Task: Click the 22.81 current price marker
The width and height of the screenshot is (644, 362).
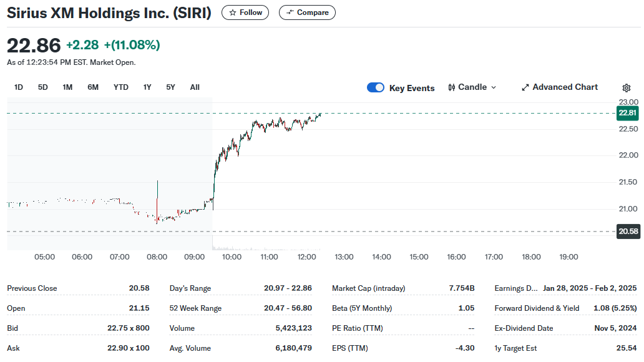Action: click(x=627, y=113)
